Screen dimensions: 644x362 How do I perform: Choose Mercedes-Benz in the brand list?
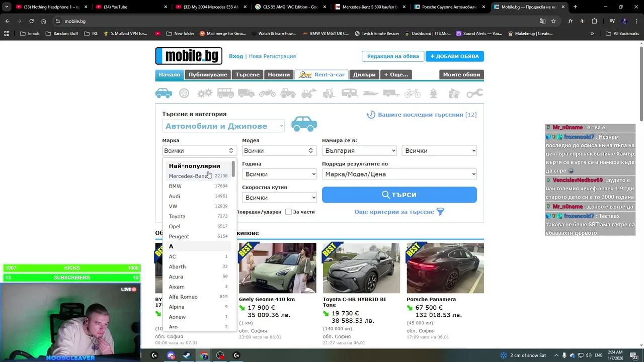(198, 176)
